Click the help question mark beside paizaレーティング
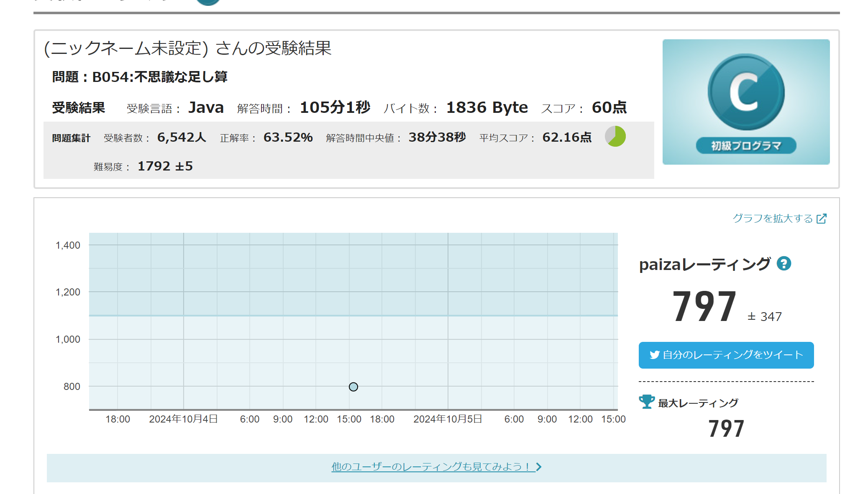The image size is (868, 494). click(784, 264)
